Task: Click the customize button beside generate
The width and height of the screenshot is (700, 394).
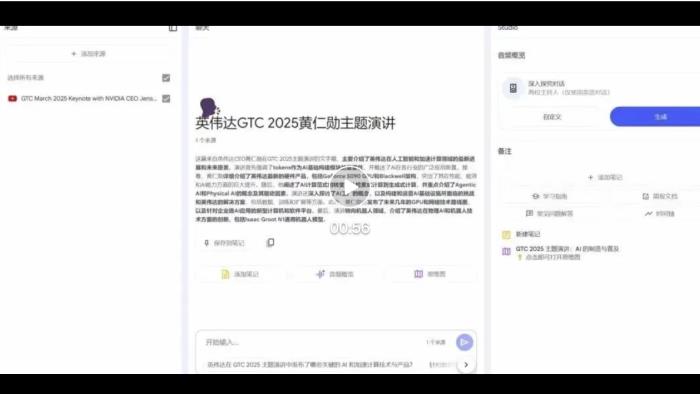Action: [552, 117]
